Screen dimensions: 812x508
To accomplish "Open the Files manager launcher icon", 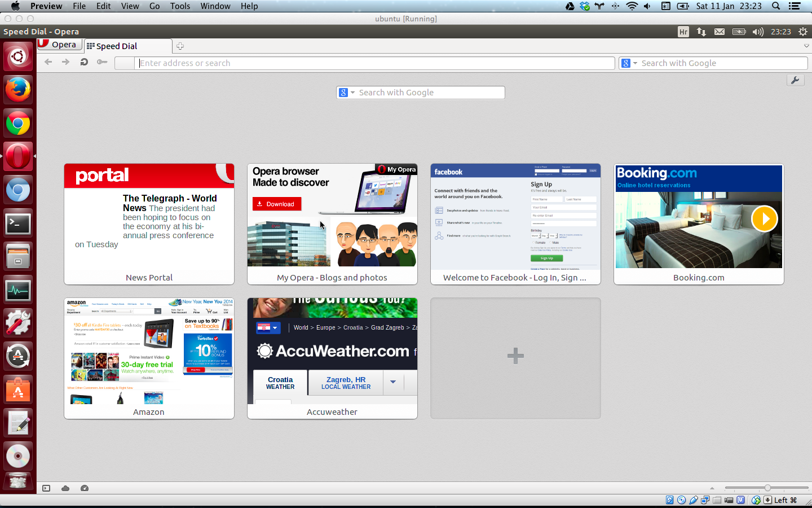I will tap(18, 257).
